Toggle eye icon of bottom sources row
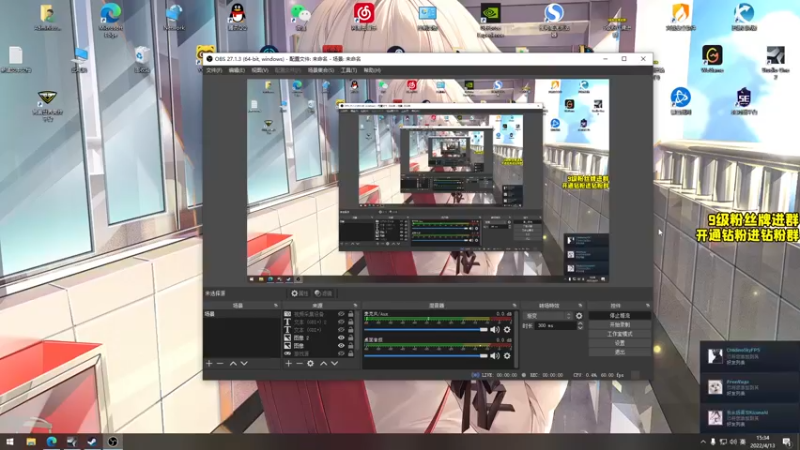This screenshot has width=800, height=450. tap(341, 353)
